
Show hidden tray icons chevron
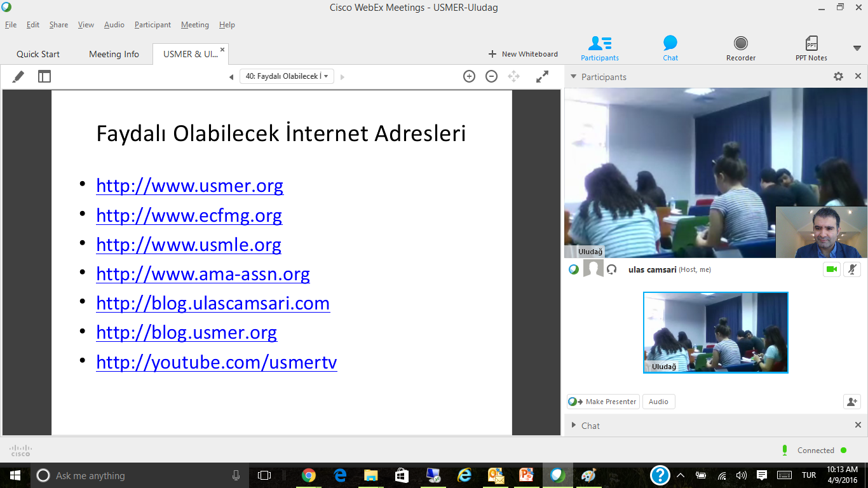point(681,475)
